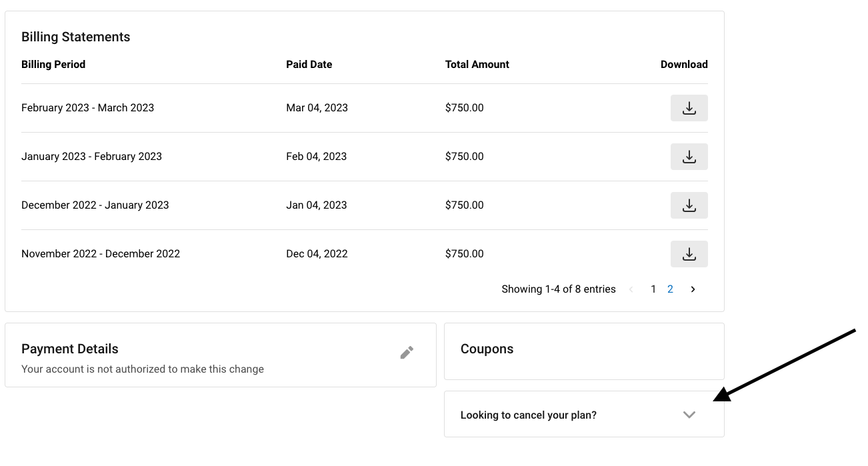Click the "Showing 1-4 of 8 entries" text
This screenshot has width=868, height=466.
(558, 289)
